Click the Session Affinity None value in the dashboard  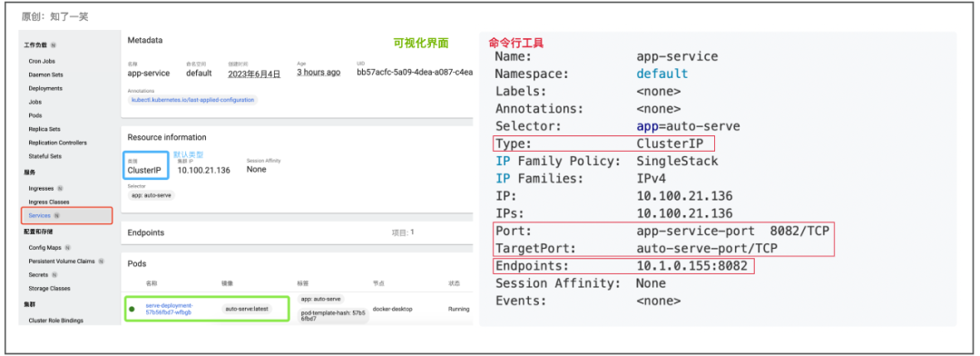coord(256,170)
